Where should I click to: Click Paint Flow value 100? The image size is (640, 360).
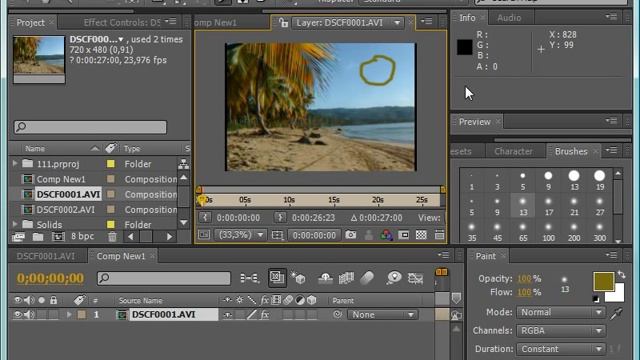pos(524,292)
